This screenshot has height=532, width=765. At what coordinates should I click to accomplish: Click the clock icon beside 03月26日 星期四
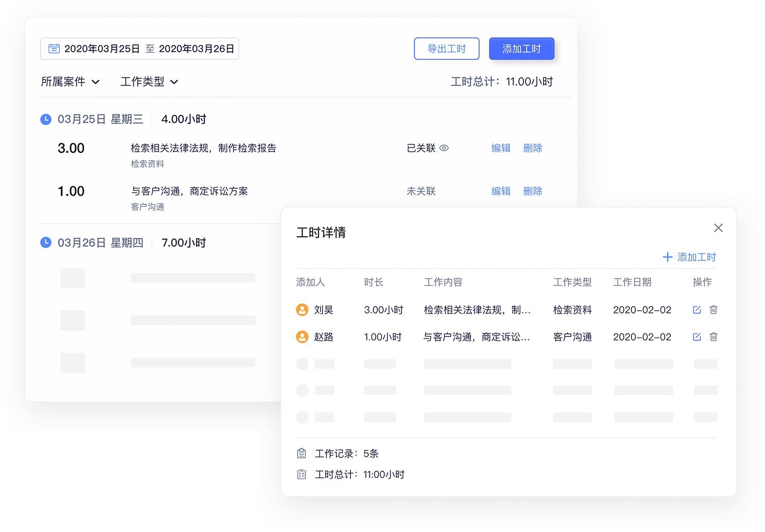46,242
